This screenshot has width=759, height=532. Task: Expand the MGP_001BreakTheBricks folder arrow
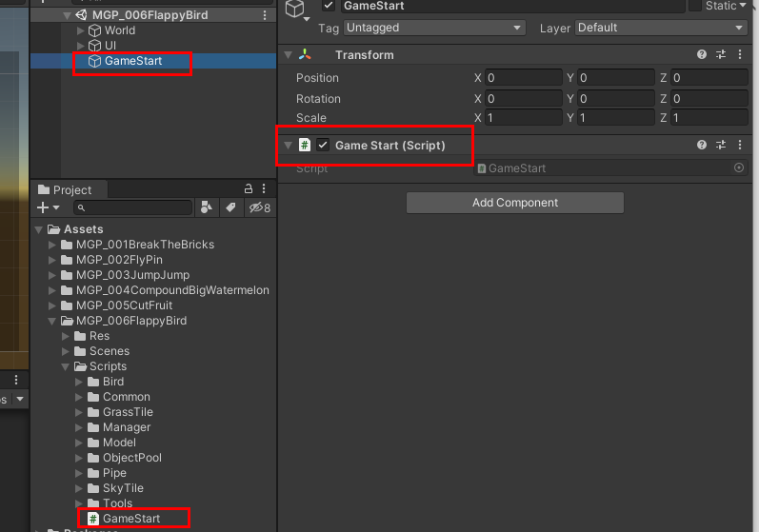[51, 245]
